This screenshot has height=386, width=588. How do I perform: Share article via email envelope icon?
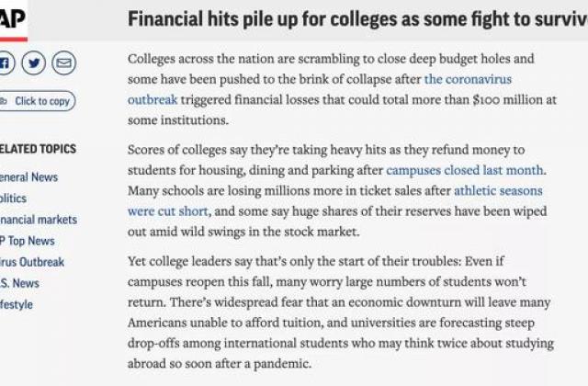(x=63, y=62)
